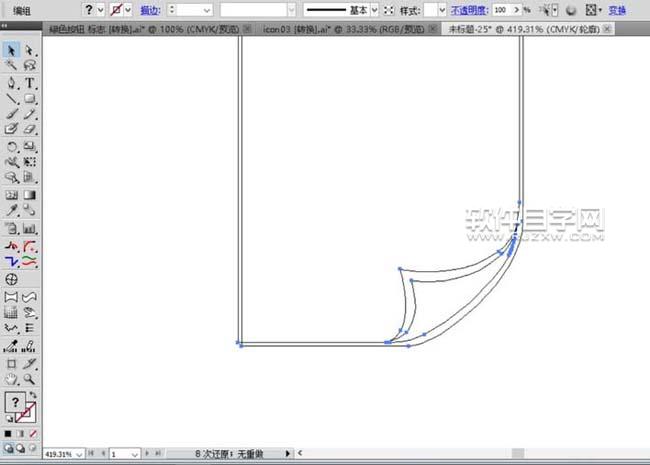Pick the Zoom magnifier tool
This screenshot has height=465, width=650.
30,380
